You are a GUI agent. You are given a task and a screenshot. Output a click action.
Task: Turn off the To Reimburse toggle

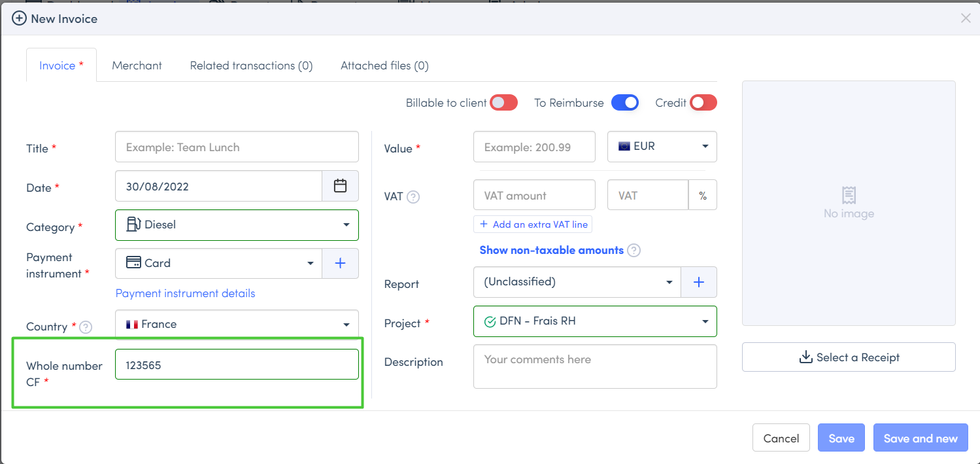pos(624,103)
